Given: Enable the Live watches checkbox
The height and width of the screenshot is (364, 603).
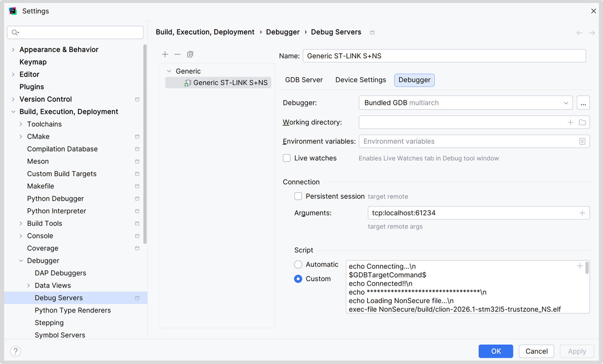Looking at the screenshot, I should (x=287, y=158).
